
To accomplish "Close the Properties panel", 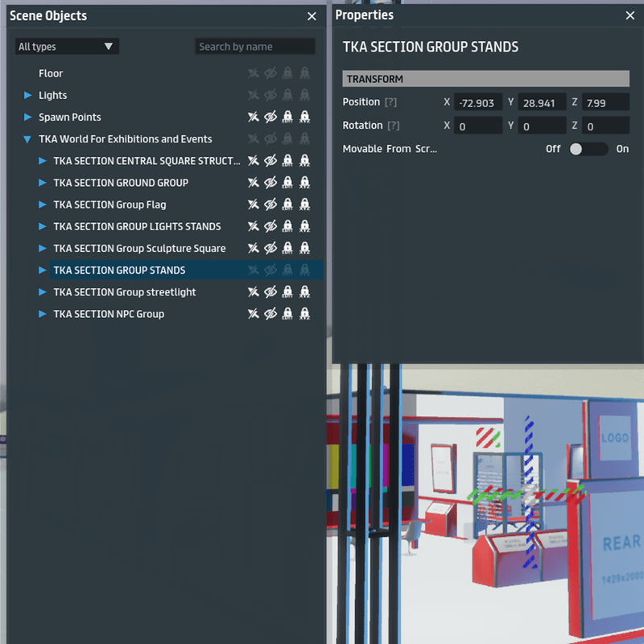I will [630, 15].
